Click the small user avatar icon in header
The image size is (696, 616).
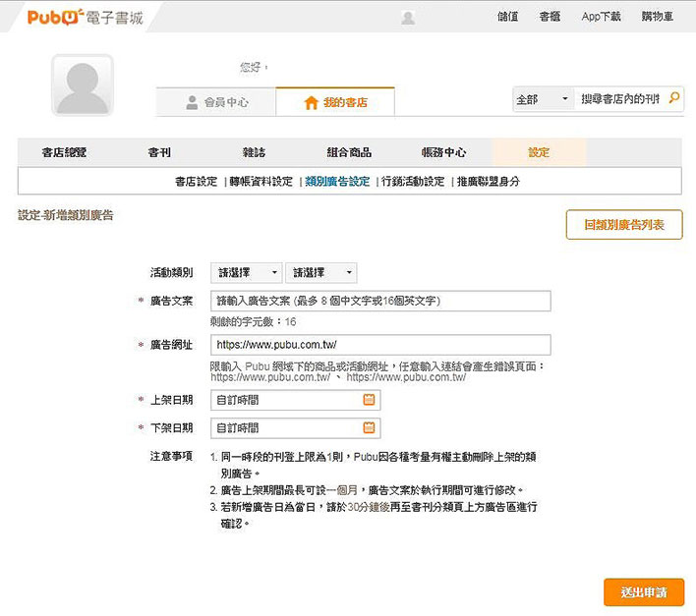[x=408, y=18]
